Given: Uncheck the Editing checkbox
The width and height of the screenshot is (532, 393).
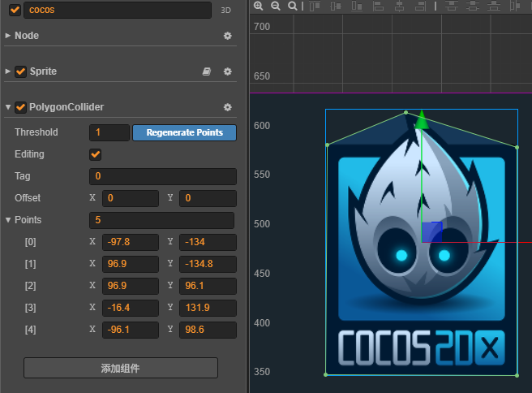Looking at the screenshot, I should click(x=96, y=154).
